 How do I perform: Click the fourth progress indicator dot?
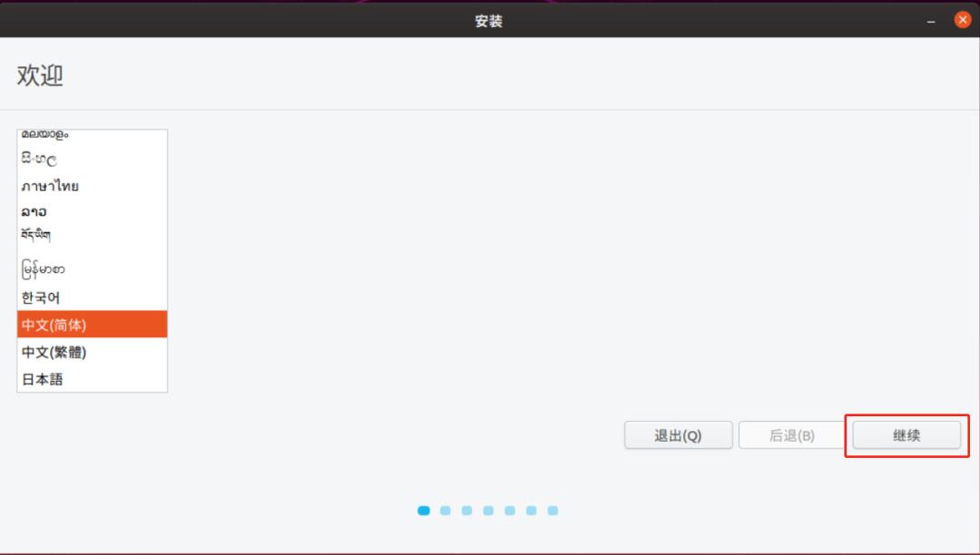(x=488, y=510)
